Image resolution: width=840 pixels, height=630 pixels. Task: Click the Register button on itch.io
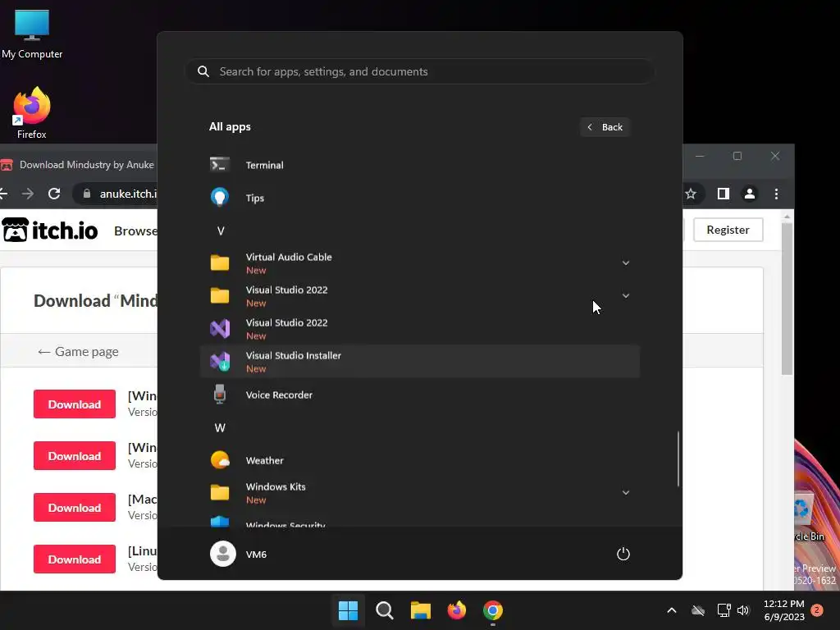coord(728,230)
